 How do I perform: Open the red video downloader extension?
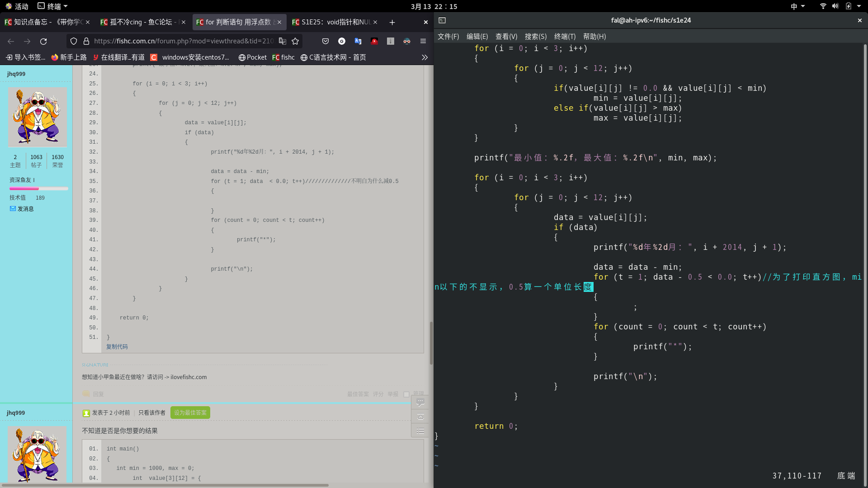tap(374, 41)
